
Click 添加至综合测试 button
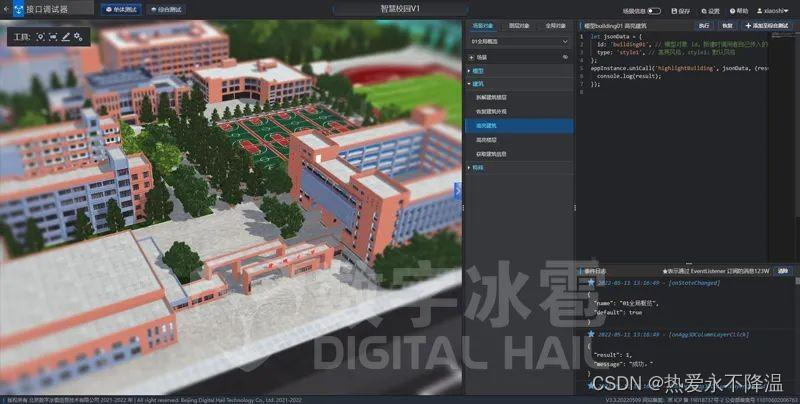766,26
